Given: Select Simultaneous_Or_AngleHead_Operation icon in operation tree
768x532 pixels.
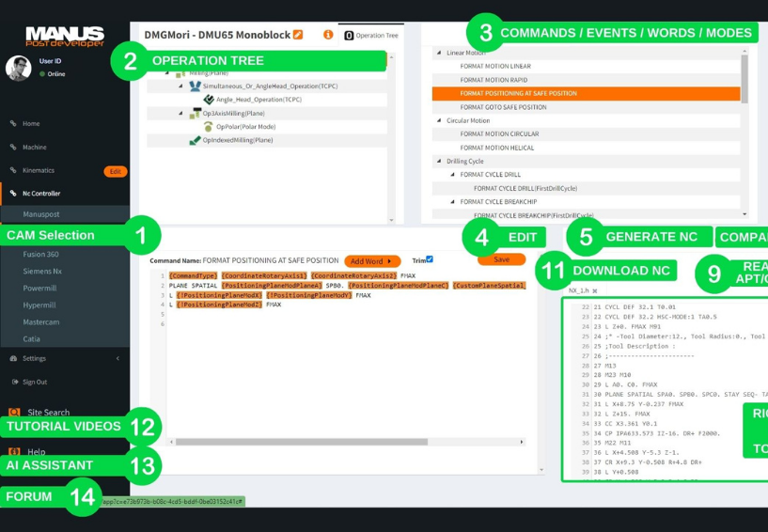Looking at the screenshot, I should (195, 86).
